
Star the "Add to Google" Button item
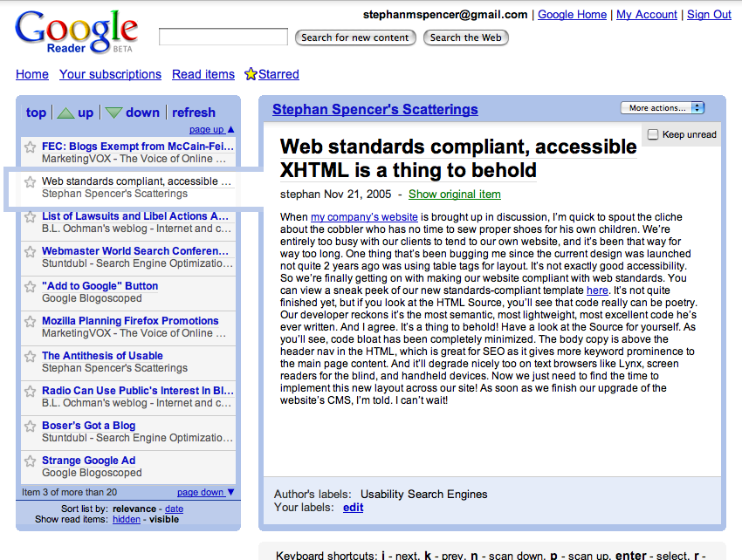[31, 287]
